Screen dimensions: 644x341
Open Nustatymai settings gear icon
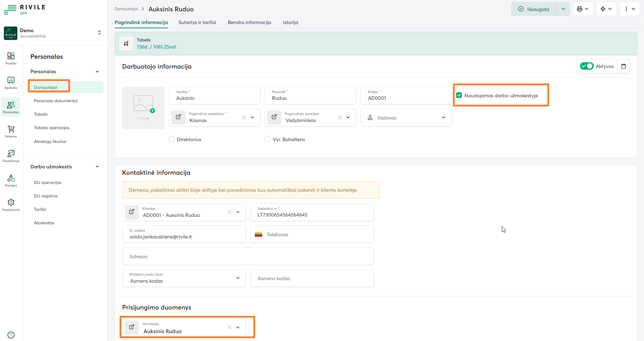(11, 204)
